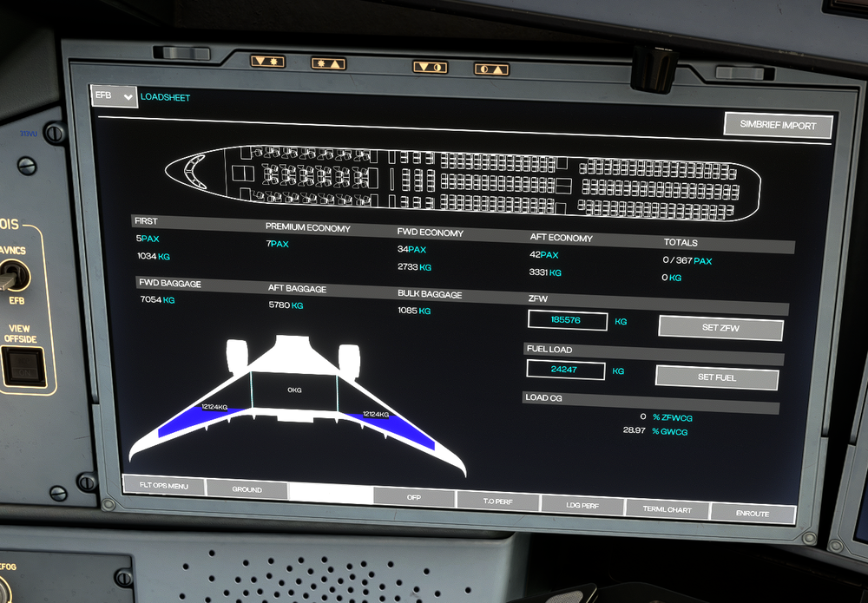Open the EFB dropdown menu

pyautogui.click(x=115, y=96)
